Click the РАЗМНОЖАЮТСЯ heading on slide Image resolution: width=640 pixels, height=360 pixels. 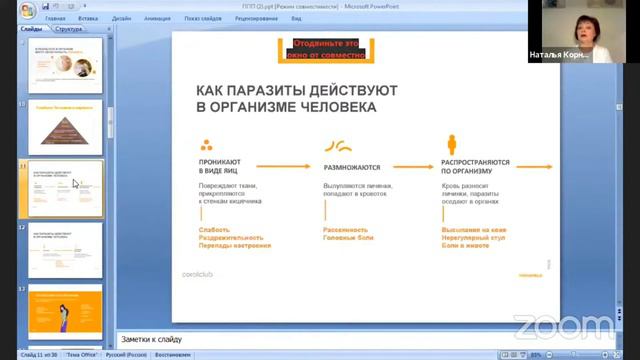click(352, 168)
